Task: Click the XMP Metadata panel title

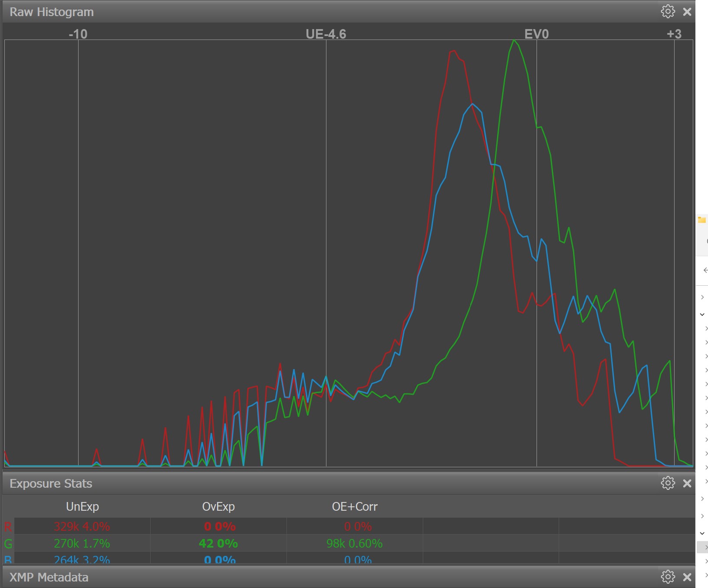Action: (49, 577)
